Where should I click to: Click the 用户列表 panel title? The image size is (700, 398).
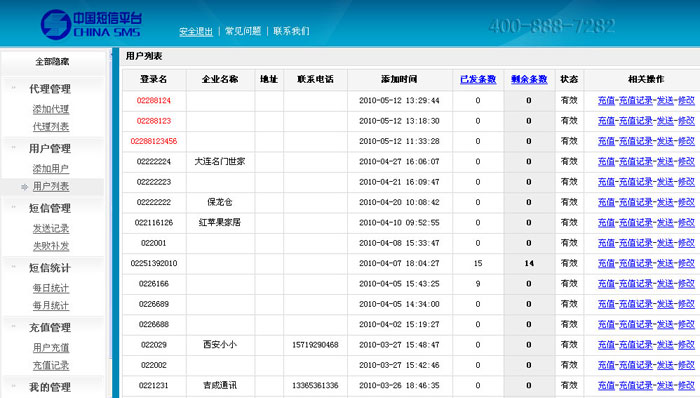pos(144,56)
